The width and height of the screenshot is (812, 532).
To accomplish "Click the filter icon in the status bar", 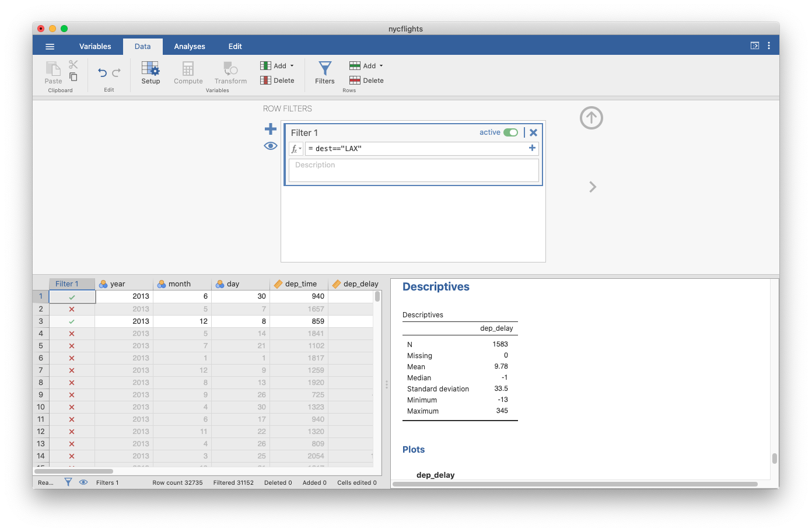I will point(68,482).
